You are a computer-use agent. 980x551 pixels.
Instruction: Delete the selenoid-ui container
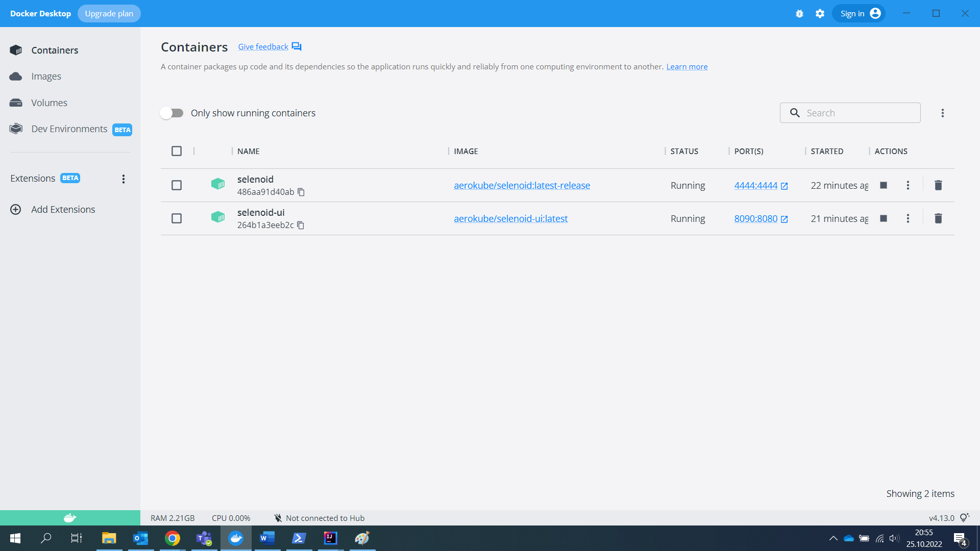tap(938, 218)
